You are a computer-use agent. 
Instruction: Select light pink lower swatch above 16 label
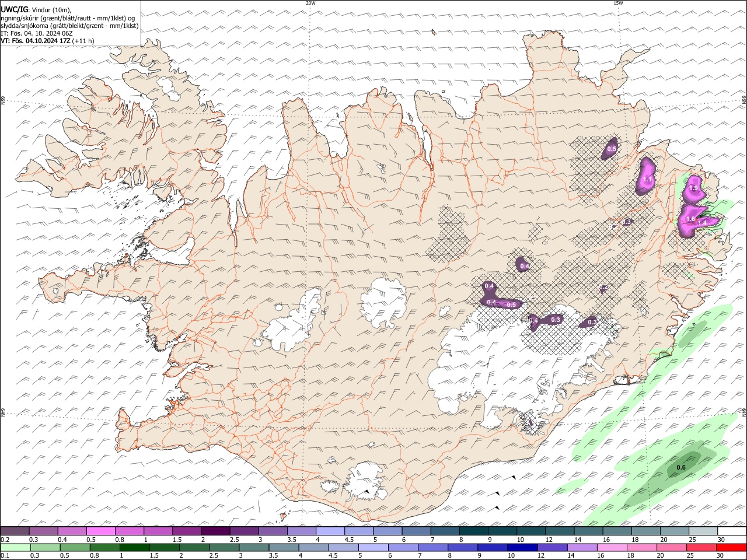pyautogui.click(x=612, y=548)
